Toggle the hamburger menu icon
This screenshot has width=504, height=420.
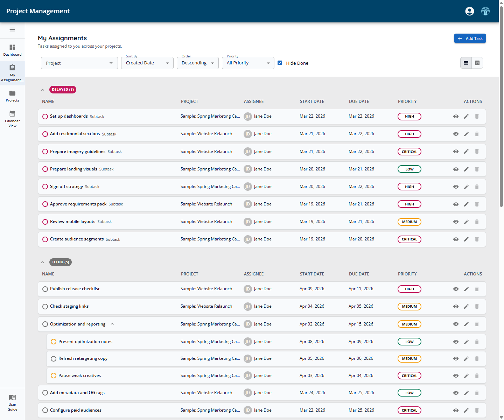(x=12, y=29)
